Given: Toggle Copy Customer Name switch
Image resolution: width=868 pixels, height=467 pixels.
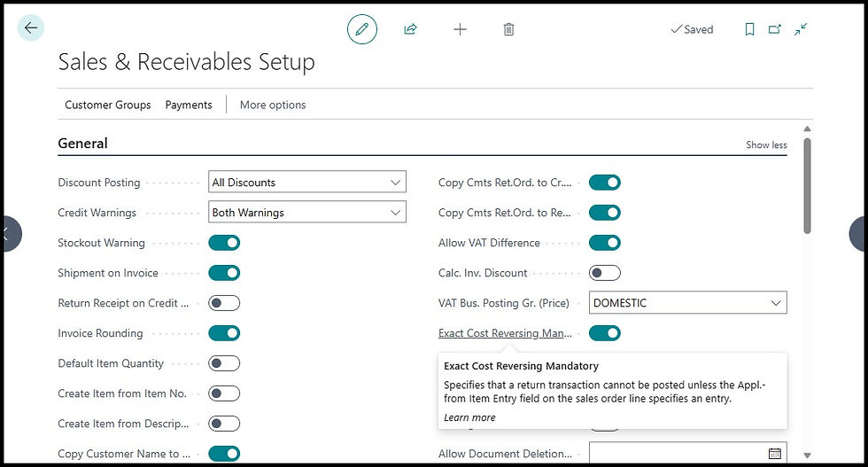Looking at the screenshot, I should 224,454.
